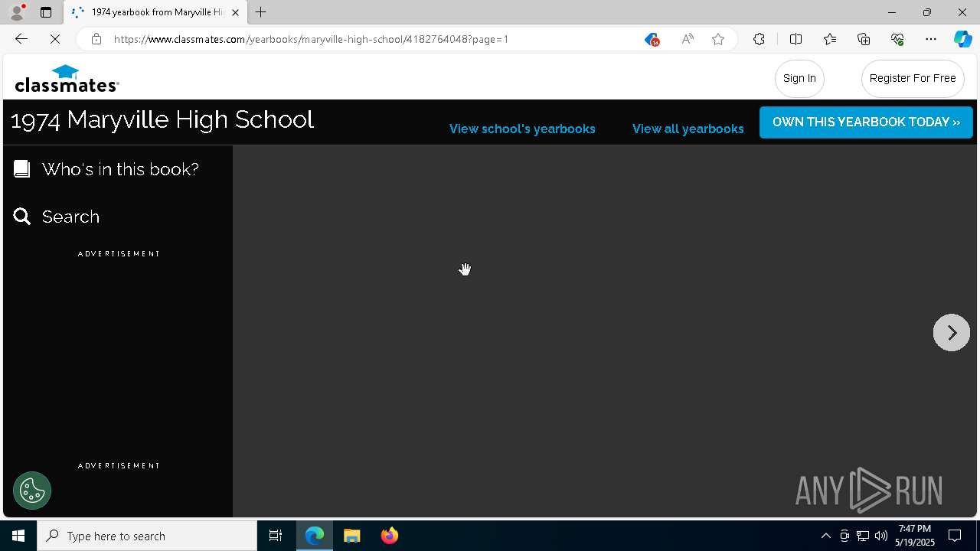
Task: Open the shopping coupons icon in address bar
Action: [x=652, y=39]
